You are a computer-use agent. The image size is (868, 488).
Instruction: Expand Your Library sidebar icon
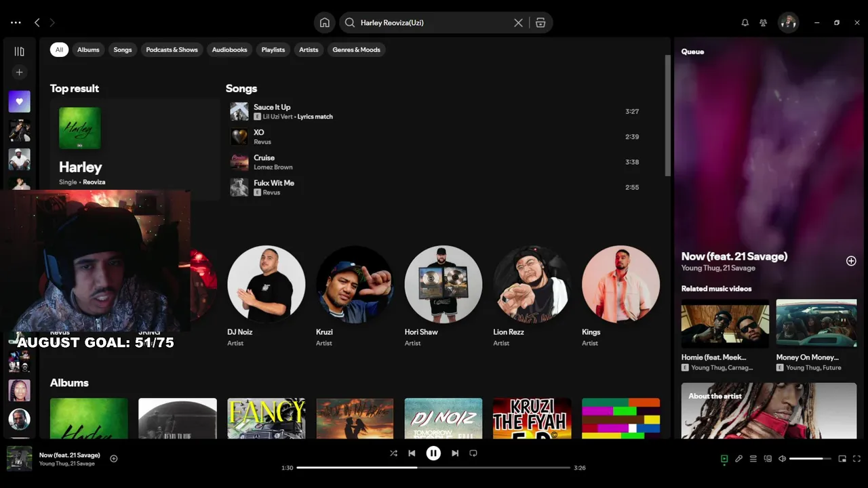[x=19, y=52]
